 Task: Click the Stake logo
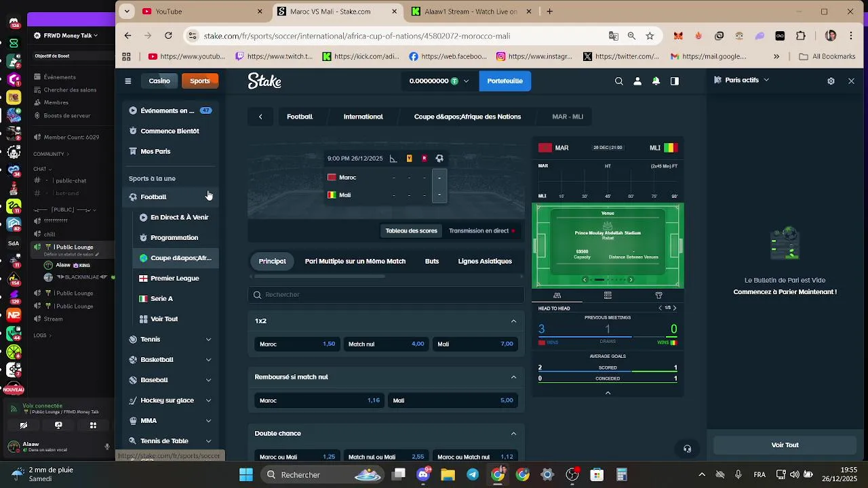coord(264,81)
